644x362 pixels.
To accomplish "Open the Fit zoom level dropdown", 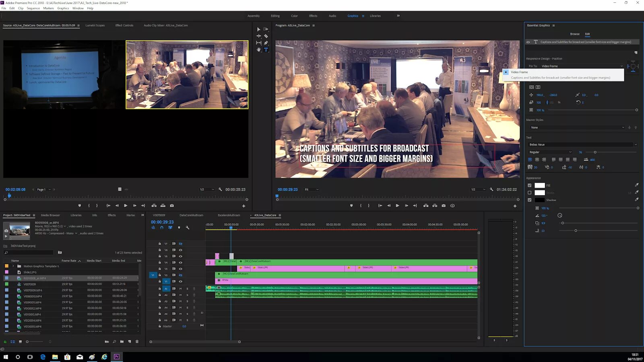I will pyautogui.click(x=312, y=189).
